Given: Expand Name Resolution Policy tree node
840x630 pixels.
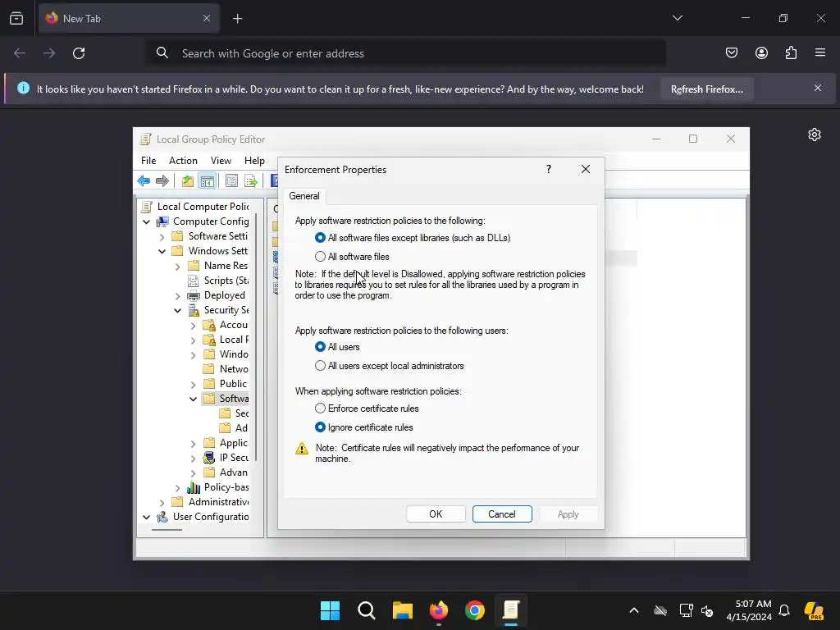Looking at the screenshot, I should (x=177, y=266).
